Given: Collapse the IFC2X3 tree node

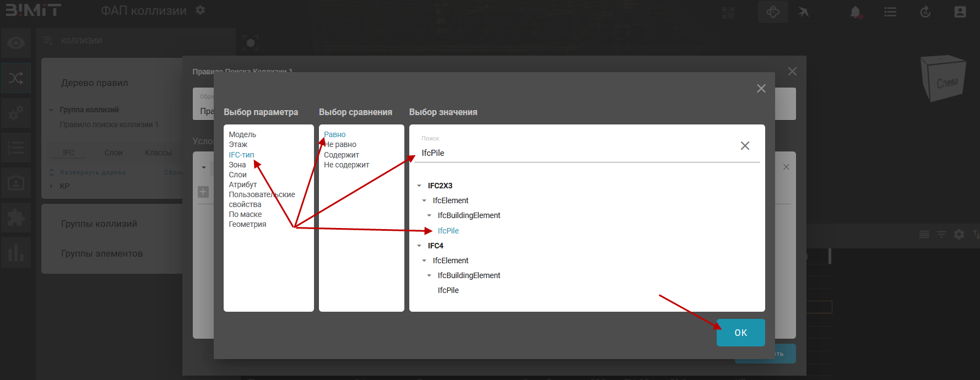Looking at the screenshot, I should pos(419,186).
